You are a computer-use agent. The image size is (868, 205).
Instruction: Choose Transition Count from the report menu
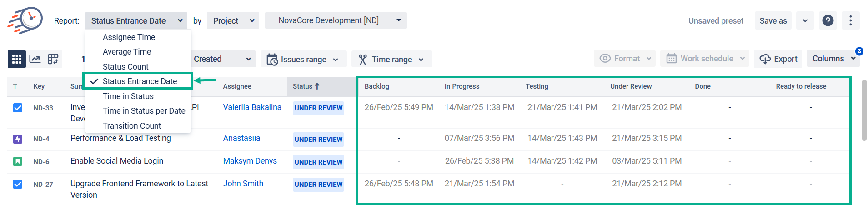coord(132,126)
